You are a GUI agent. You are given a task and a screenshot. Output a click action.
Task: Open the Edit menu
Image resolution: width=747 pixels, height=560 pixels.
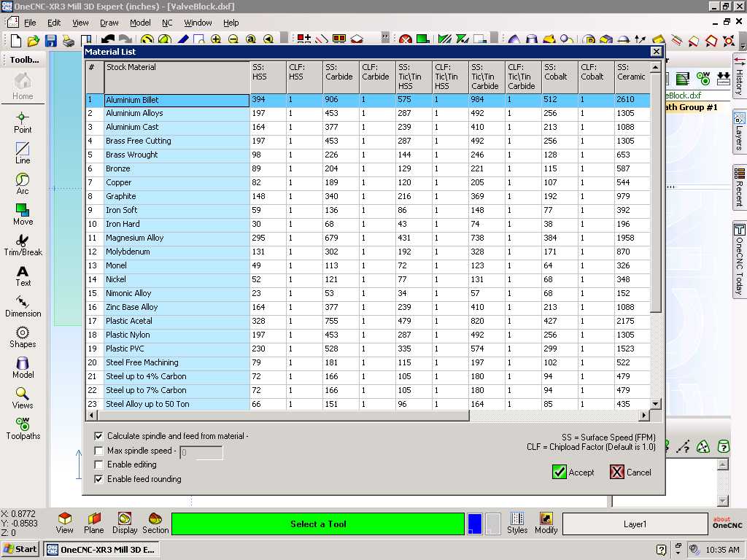coord(54,23)
